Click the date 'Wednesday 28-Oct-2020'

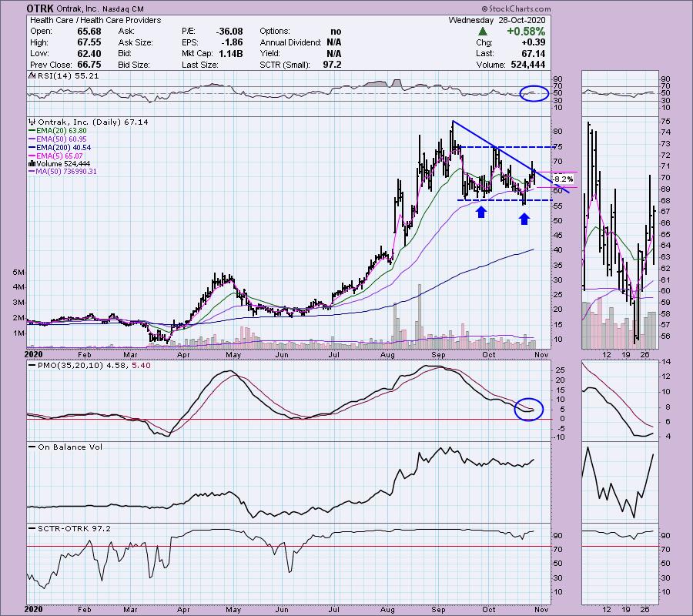tap(497, 20)
